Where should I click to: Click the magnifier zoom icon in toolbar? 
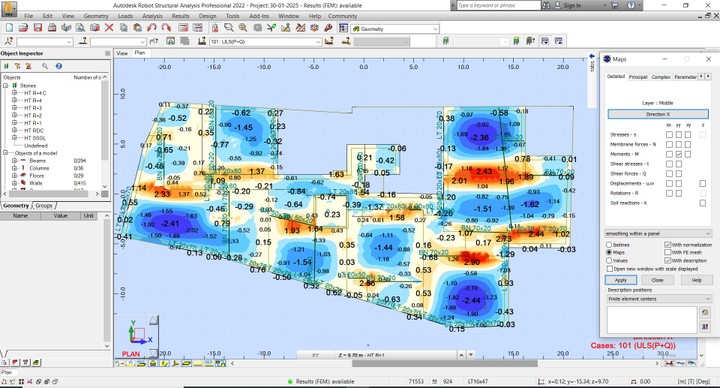[x=228, y=28]
